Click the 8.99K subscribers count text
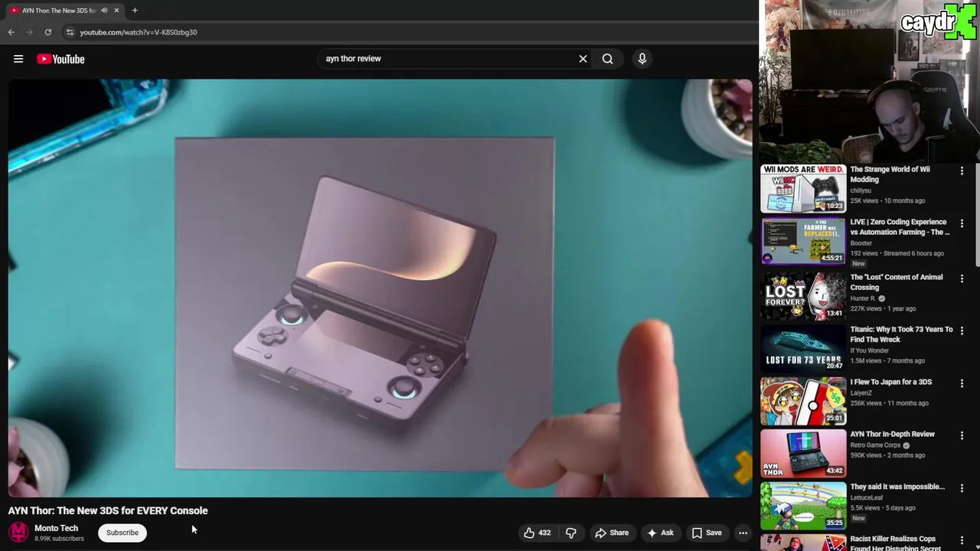 coord(59,539)
